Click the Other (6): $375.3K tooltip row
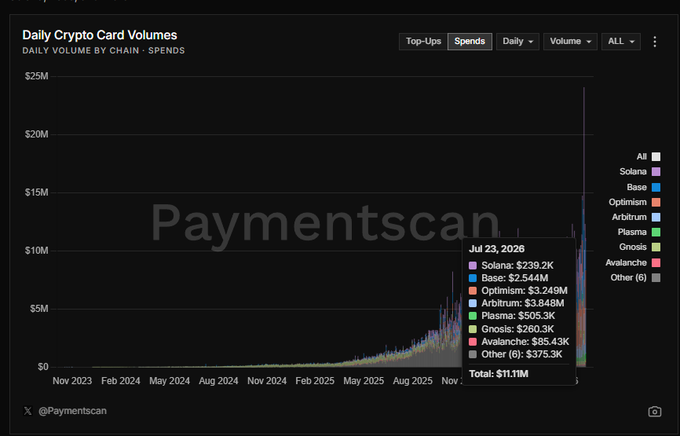The height and width of the screenshot is (436, 680). pos(516,354)
